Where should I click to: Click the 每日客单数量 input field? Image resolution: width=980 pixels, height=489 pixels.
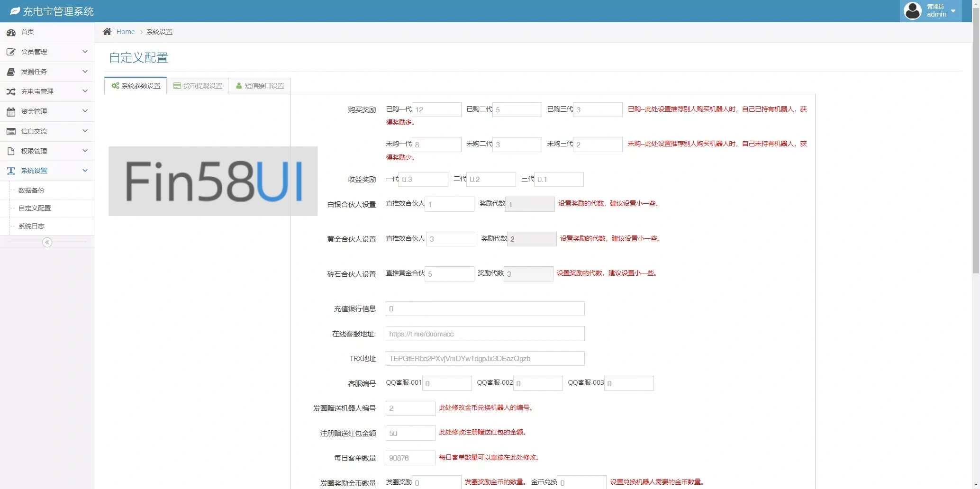[410, 458]
